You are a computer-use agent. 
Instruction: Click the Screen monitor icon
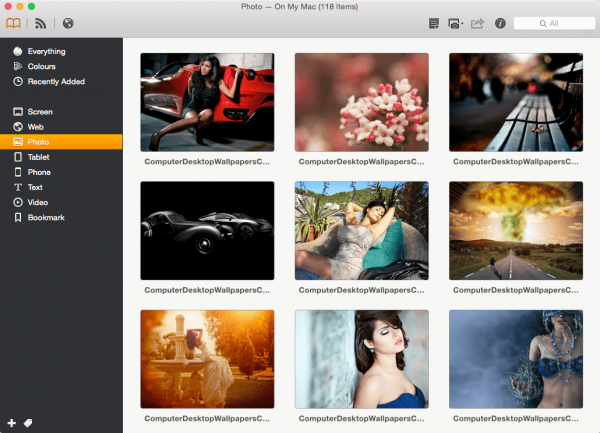pos(18,112)
